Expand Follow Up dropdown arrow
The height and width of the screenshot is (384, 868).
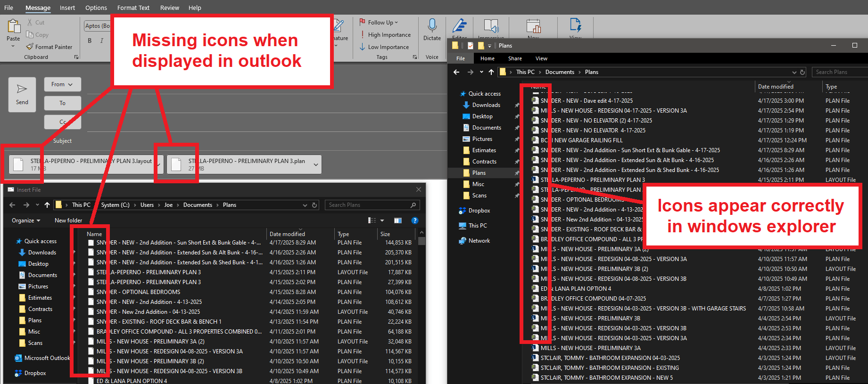pyautogui.click(x=396, y=22)
